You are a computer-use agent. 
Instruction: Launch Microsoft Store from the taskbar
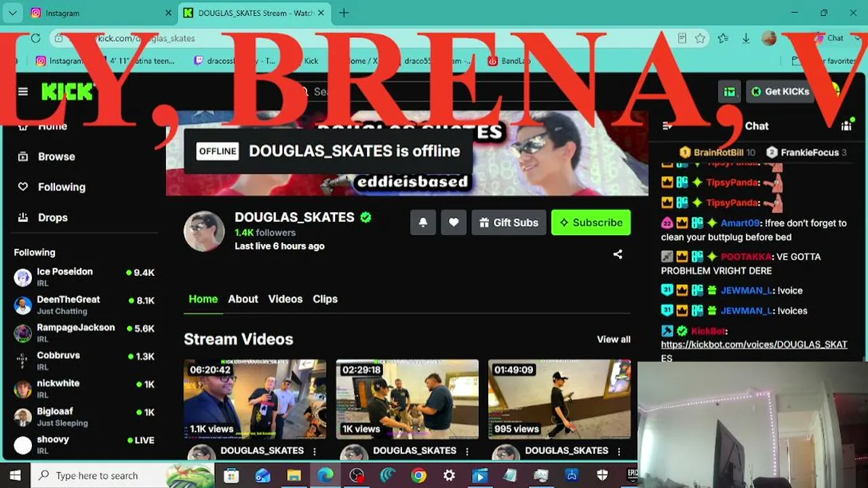231,476
